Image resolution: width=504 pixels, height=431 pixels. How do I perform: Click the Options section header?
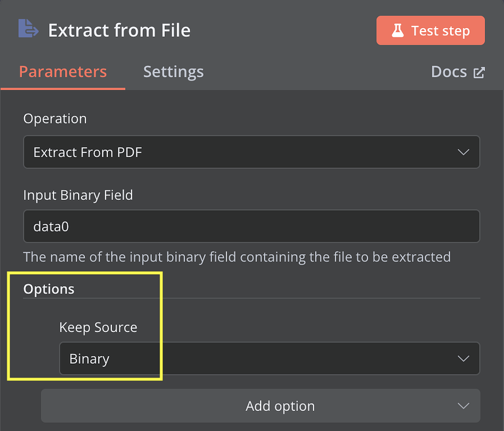point(49,289)
